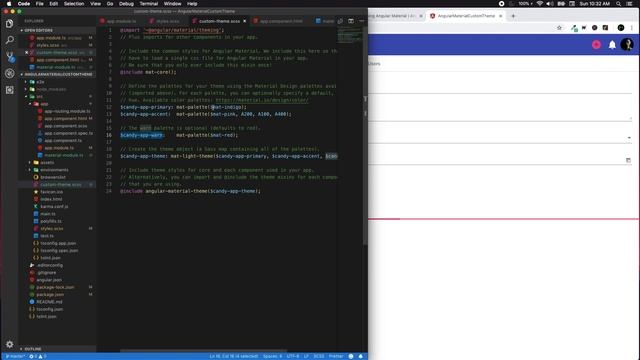Click the pink round button in the app header
Screen dimensions: 640x360
pos(596,44)
